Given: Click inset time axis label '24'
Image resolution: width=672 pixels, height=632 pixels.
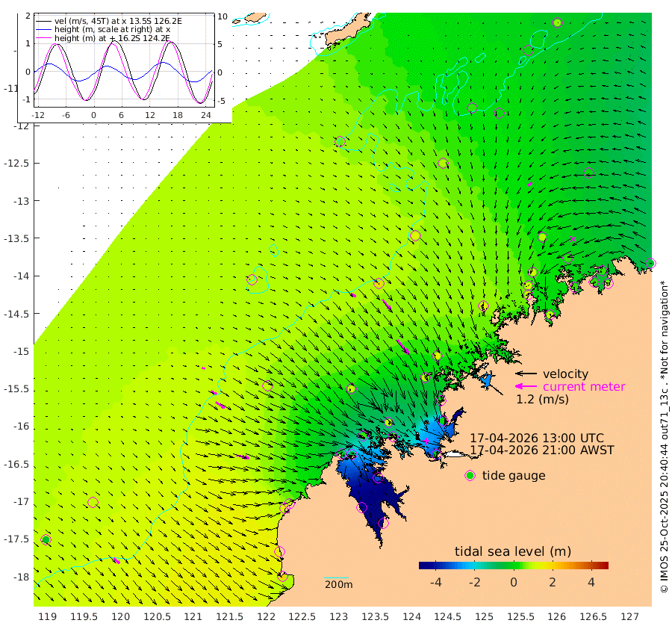Looking at the screenshot, I should click(206, 115).
